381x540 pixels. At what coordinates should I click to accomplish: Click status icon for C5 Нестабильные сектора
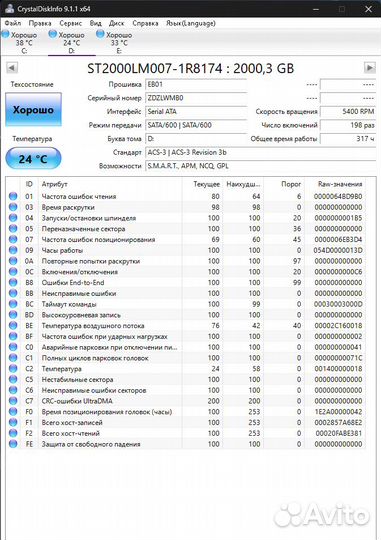coord(13,379)
